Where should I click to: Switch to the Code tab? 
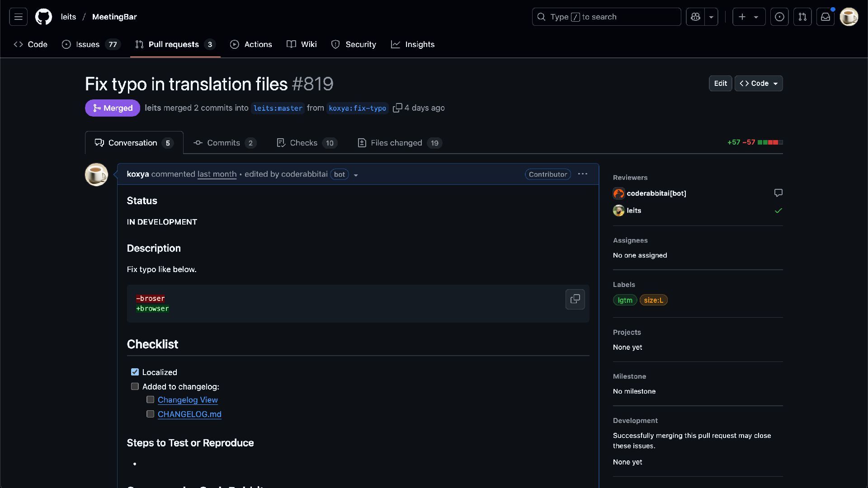click(x=31, y=44)
